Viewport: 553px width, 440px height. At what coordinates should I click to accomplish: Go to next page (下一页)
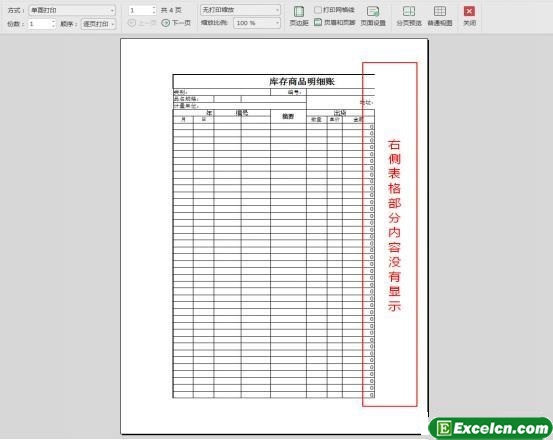(x=176, y=23)
